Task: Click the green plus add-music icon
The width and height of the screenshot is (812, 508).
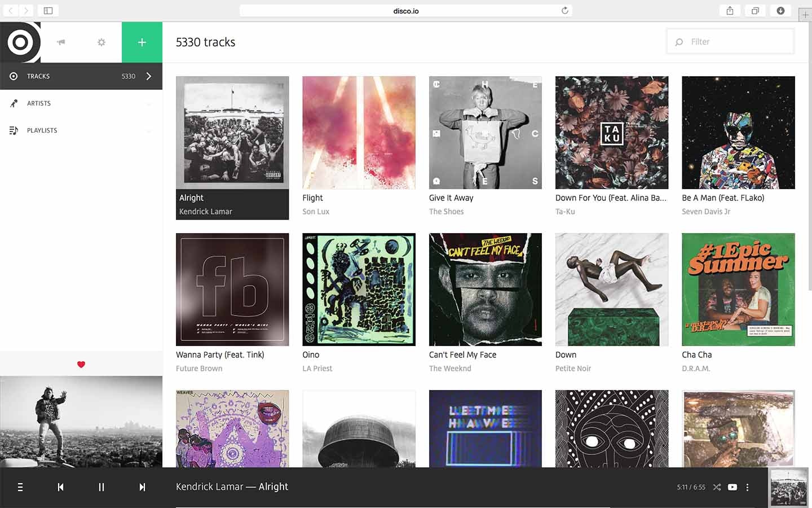Action: coord(142,42)
